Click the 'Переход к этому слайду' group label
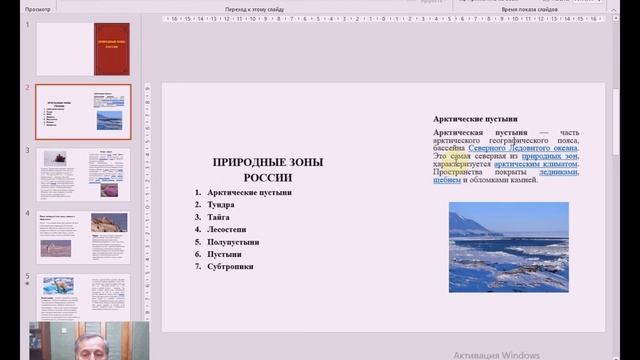 point(254,9)
